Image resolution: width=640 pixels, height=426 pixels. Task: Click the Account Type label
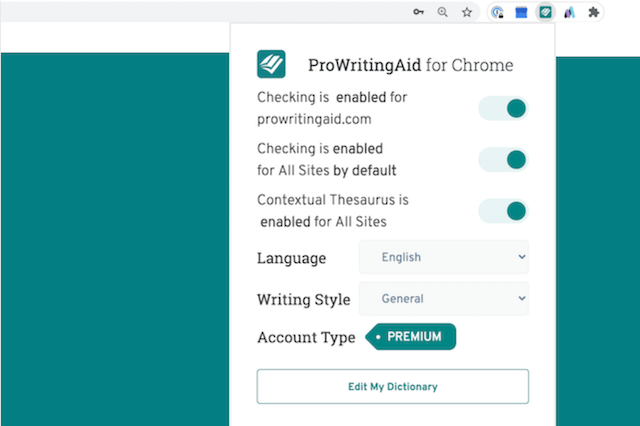pos(306,337)
